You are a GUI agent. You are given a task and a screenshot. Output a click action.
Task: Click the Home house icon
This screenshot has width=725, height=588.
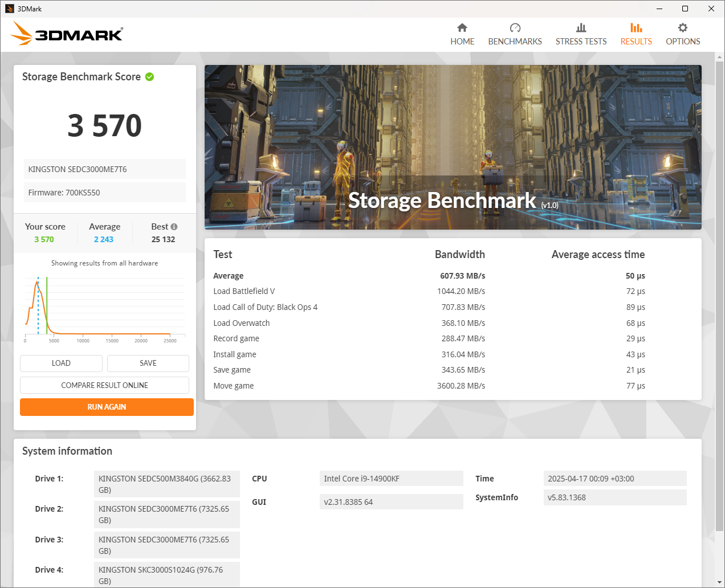(x=462, y=28)
